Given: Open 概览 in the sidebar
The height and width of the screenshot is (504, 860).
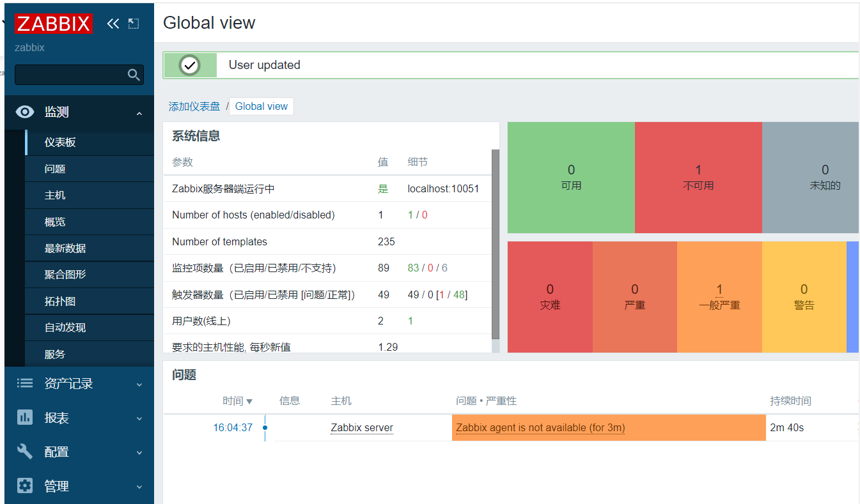Looking at the screenshot, I should [x=90, y=222].
